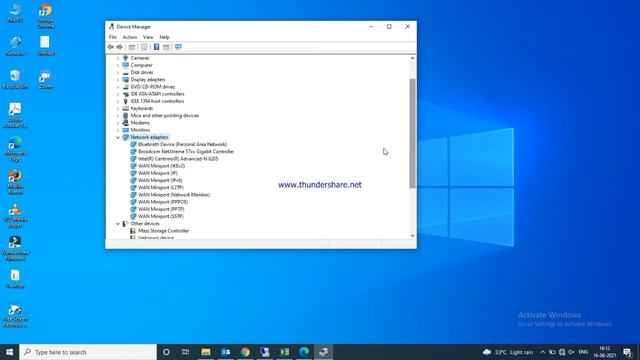Open the File menu
Image resolution: width=640 pixels, height=360 pixels.
[113, 37]
